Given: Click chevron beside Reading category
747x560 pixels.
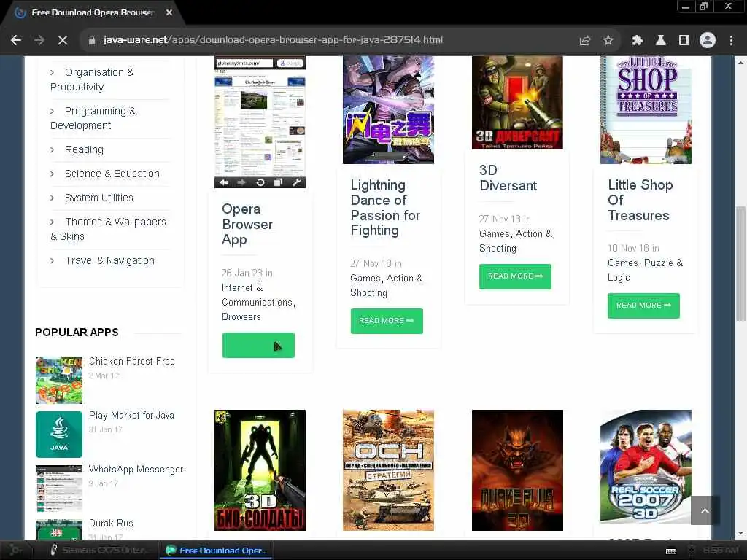Looking at the screenshot, I should click(x=53, y=150).
